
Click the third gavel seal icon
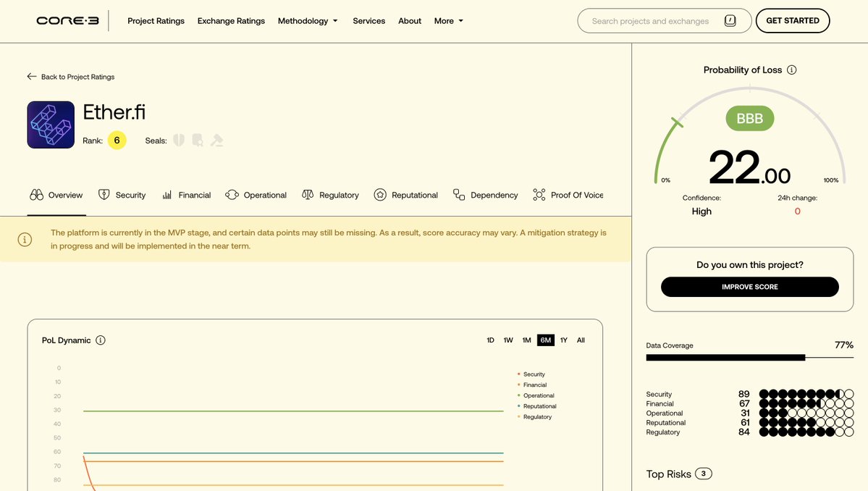point(216,140)
